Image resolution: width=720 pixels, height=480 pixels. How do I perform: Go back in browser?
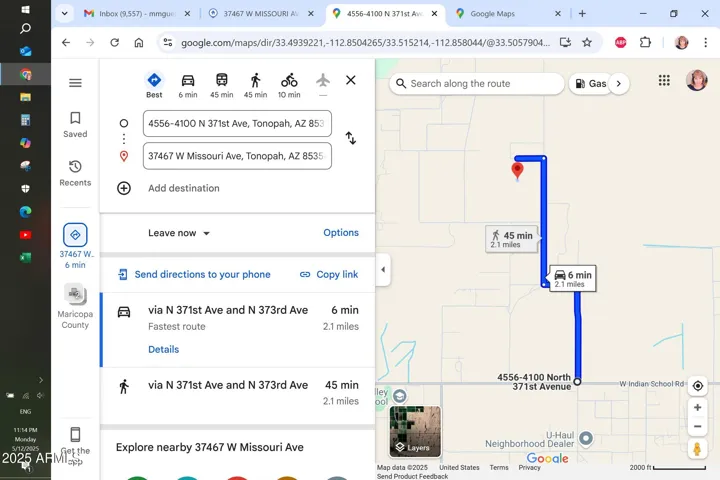coord(66,43)
